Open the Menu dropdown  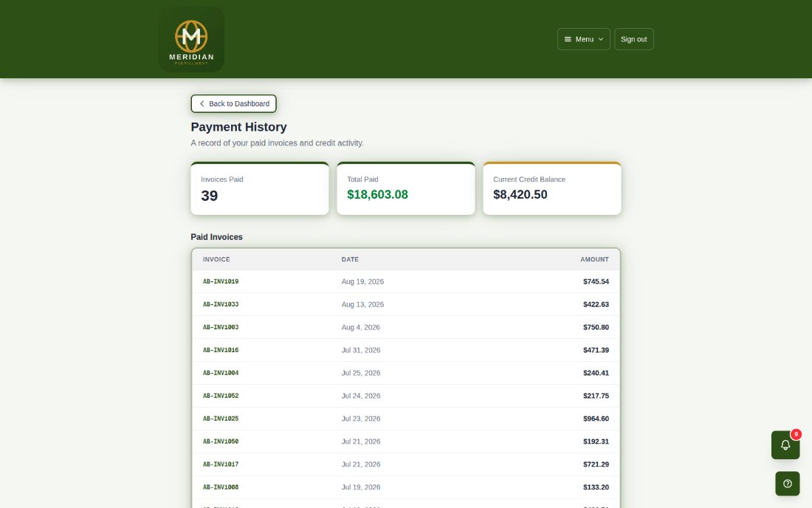[x=584, y=39]
